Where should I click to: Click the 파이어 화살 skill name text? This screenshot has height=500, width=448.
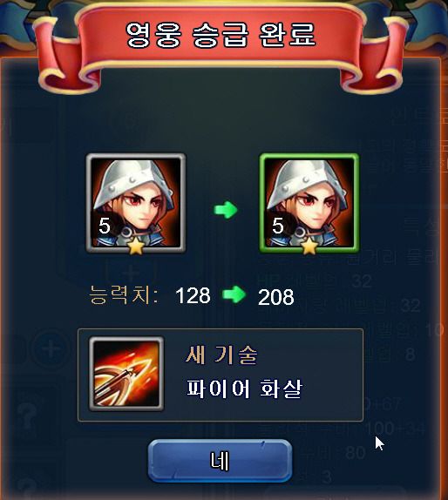(x=244, y=389)
